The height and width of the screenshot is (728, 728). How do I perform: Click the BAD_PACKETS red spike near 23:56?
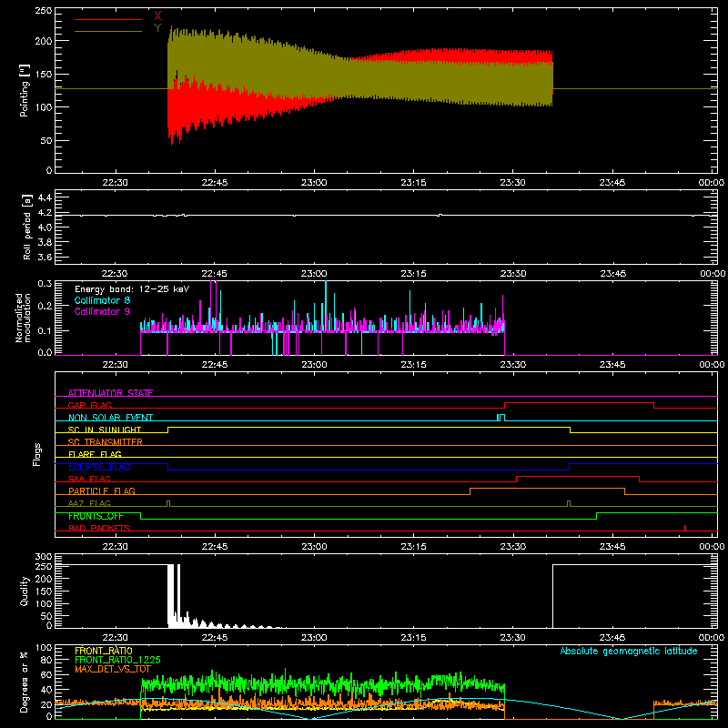coord(685,528)
